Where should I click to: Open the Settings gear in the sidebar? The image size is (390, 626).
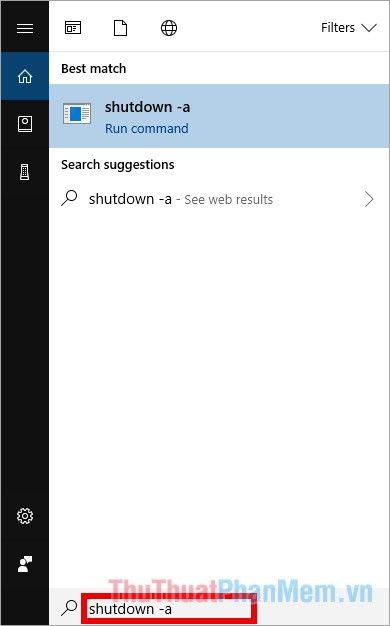pyautogui.click(x=25, y=516)
